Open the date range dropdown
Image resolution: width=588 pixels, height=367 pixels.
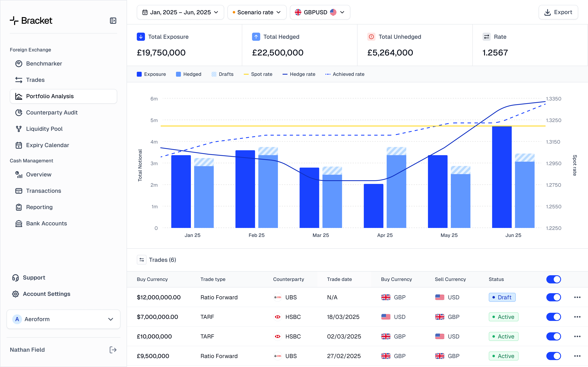(180, 12)
